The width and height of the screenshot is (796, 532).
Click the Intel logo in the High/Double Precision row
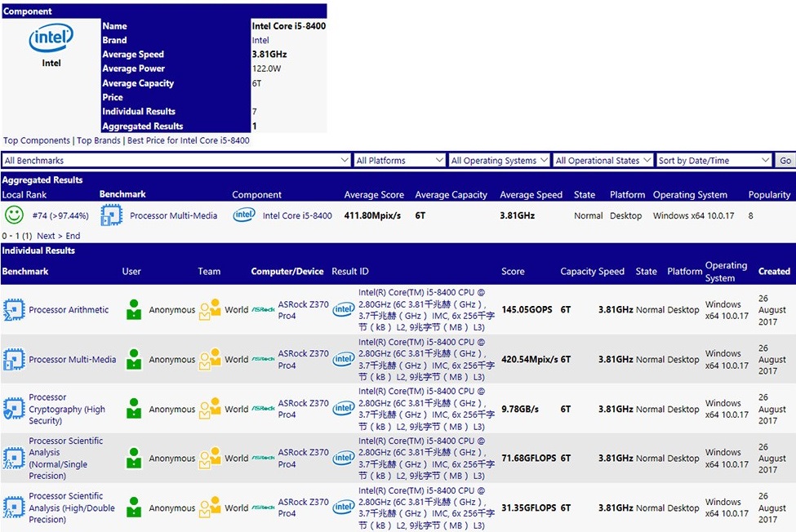coord(344,508)
